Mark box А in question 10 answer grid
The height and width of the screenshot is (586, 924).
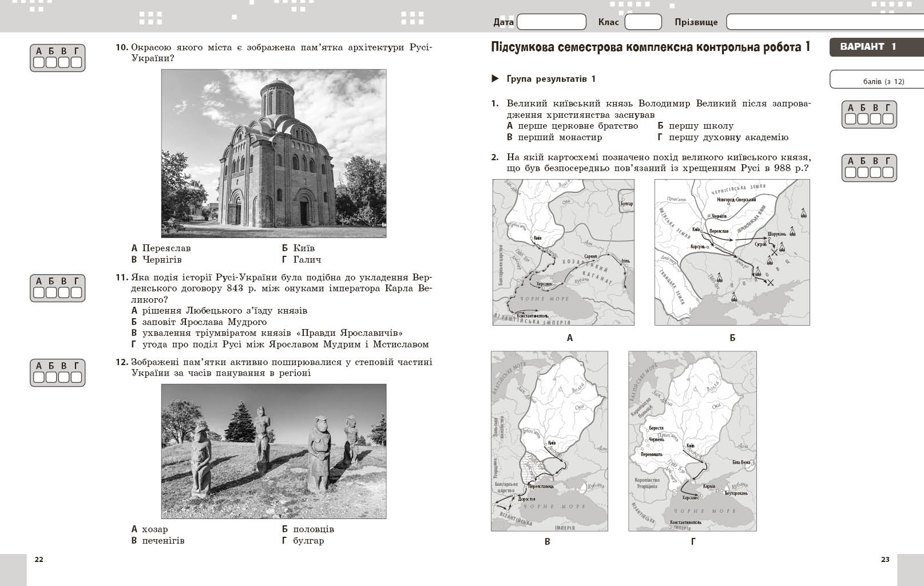point(39,62)
